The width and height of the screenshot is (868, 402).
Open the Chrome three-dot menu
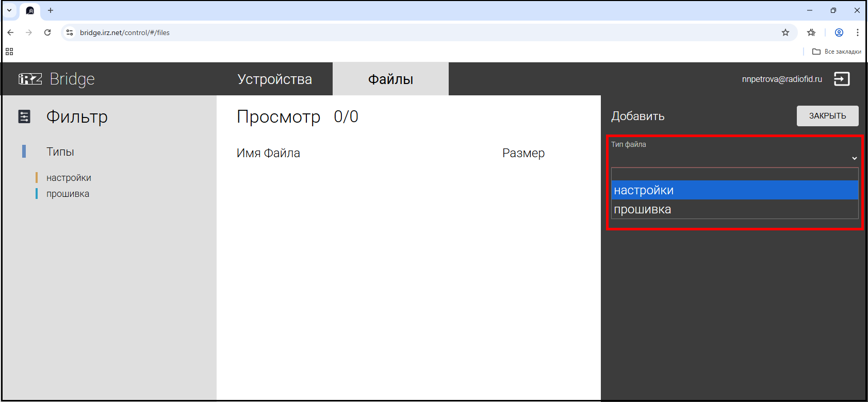click(857, 32)
